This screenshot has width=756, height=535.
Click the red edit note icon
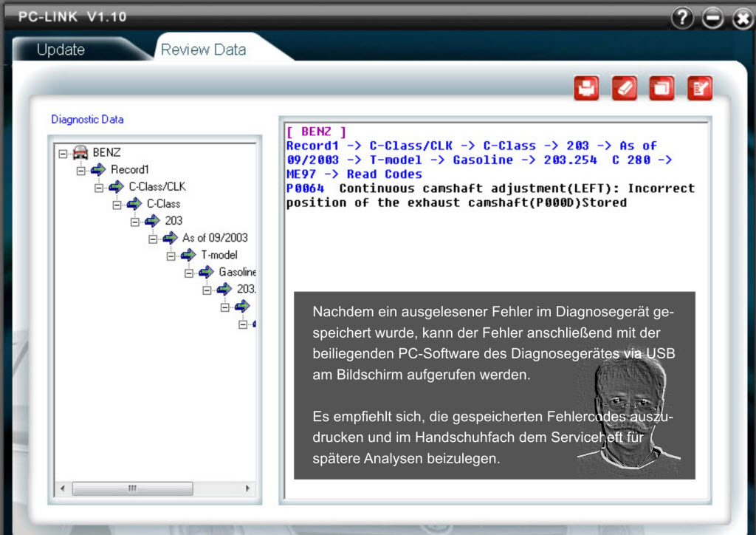pyautogui.click(x=700, y=88)
